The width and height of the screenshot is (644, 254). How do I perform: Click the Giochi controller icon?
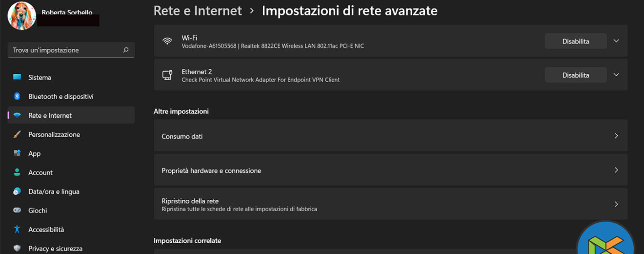point(17,211)
